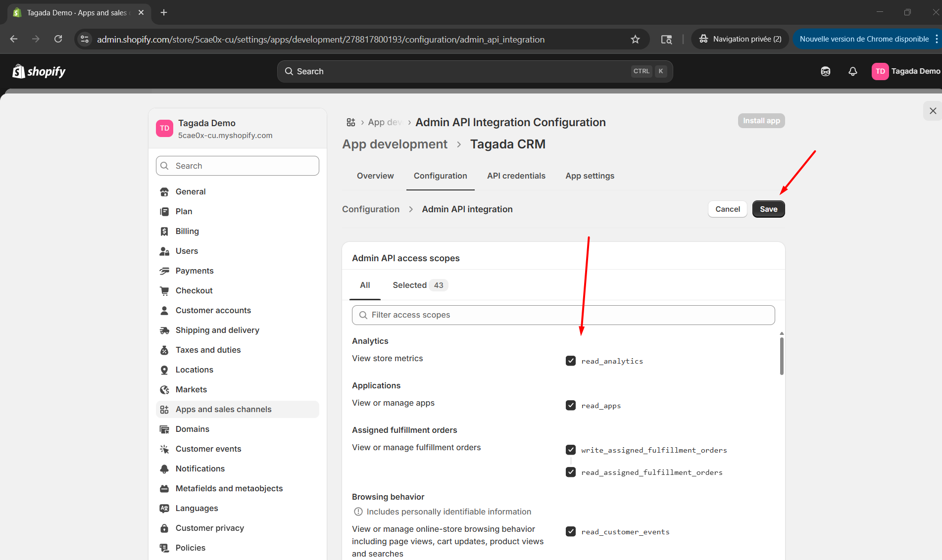Go to App development breadcrumb link

(x=395, y=144)
